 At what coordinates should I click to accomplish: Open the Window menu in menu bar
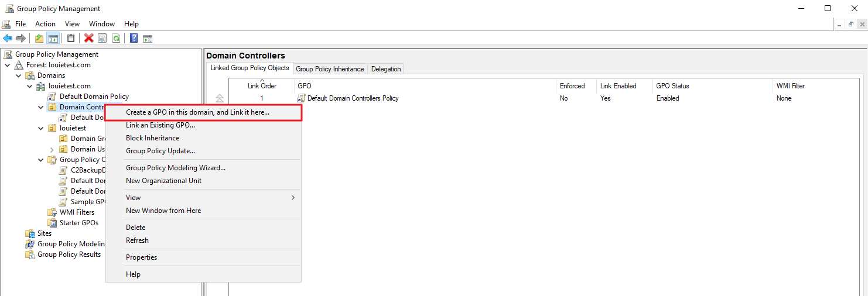click(102, 24)
